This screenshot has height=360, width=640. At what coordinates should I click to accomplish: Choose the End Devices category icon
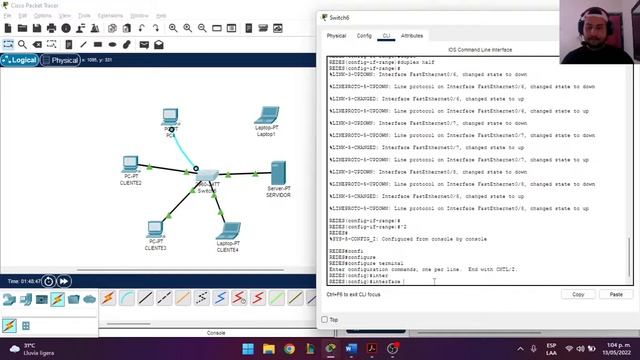pyautogui.click(x=25, y=299)
